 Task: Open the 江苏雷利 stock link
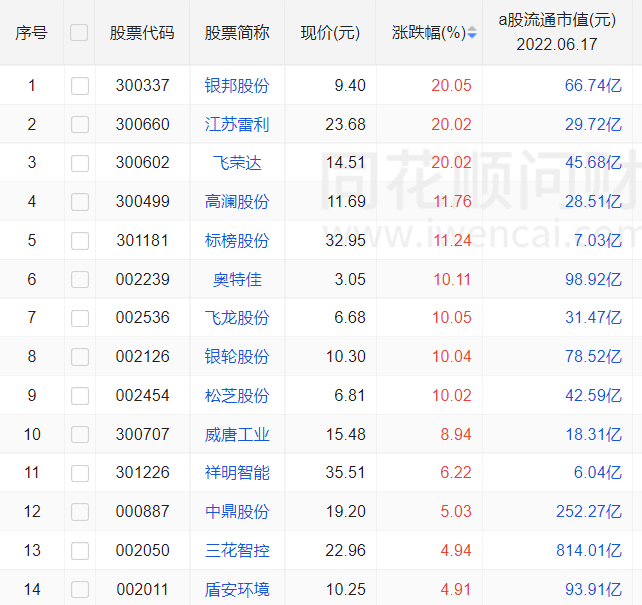pos(237,124)
